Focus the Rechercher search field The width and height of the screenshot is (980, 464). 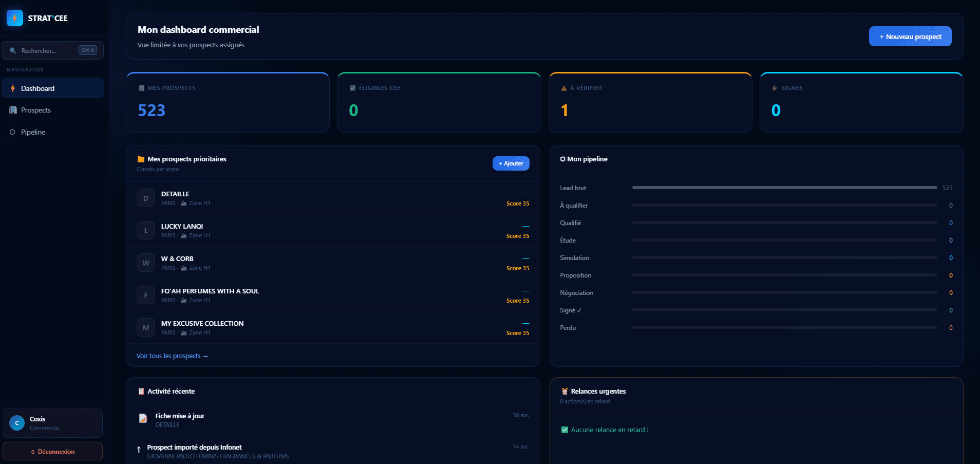53,50
